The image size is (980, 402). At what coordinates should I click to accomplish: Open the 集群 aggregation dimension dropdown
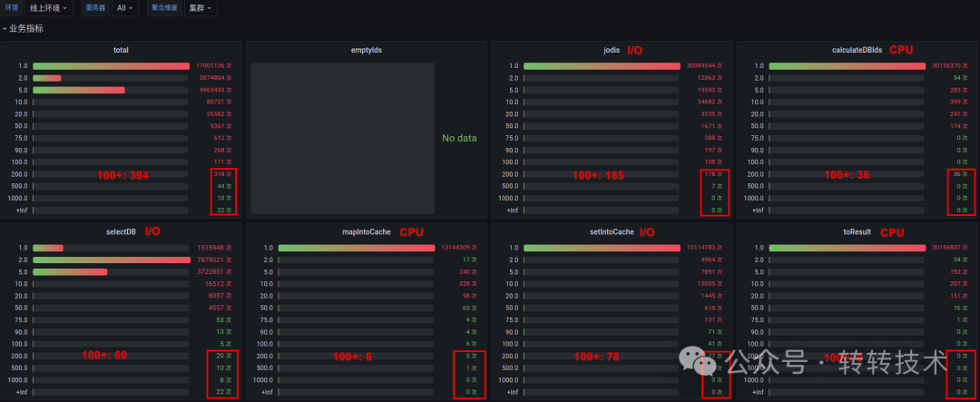point(201,8)
